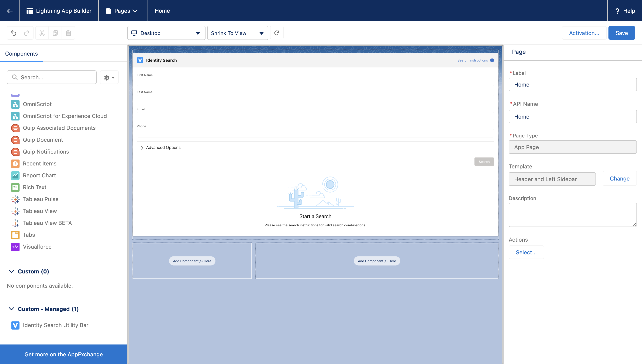The image size is (642, 364).
Task: Select the Tableau View BETA icon
Action: (x=15, y=223)
